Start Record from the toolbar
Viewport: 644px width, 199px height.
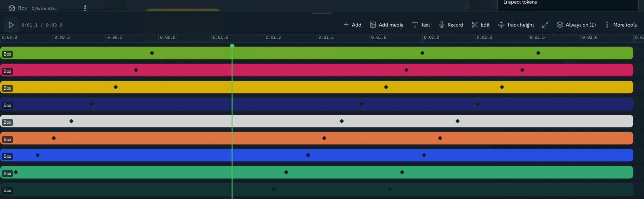click(x=451, y=25)
